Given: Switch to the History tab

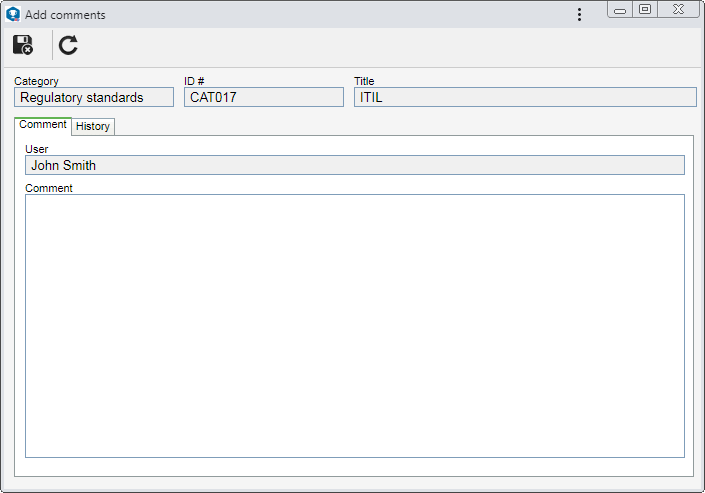Looking at the screenshot, I should (x=93, y=126).
